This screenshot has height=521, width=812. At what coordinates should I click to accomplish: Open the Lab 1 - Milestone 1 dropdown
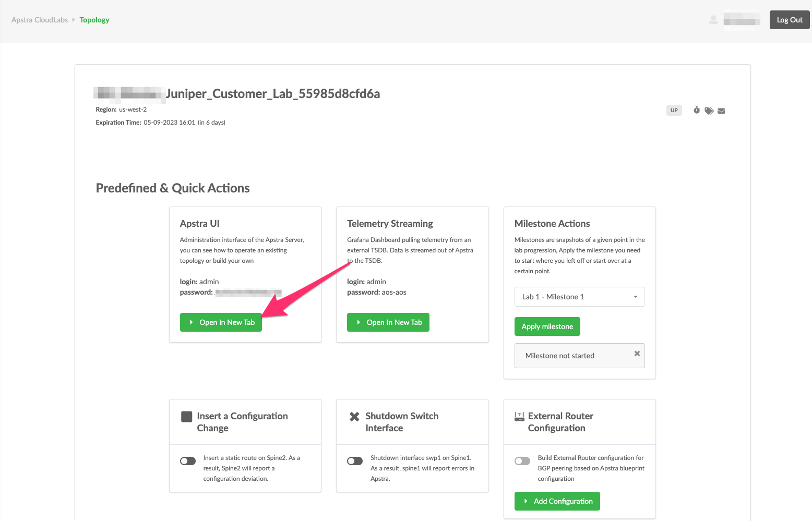[x=579, y=297]
